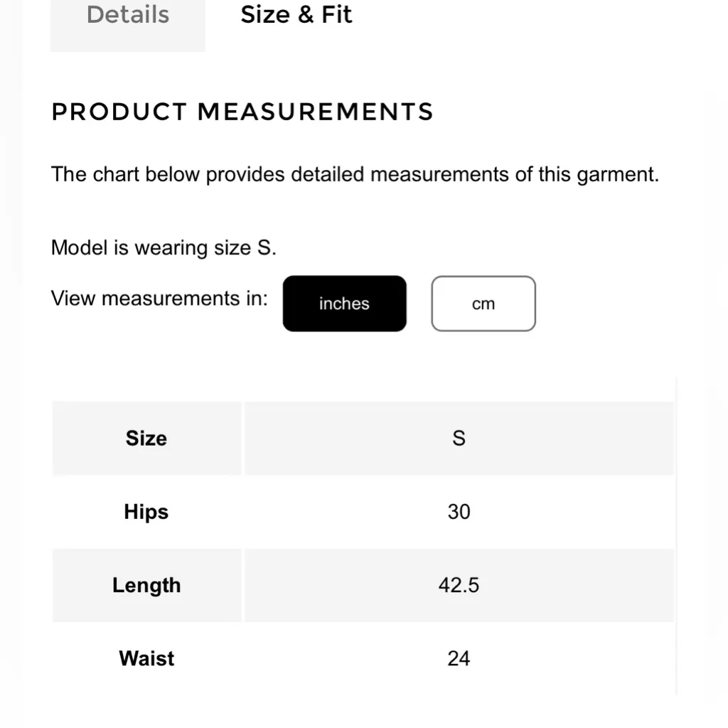The image size is (728, 728).
Task: Select the S size column header
Action: tap(459, 439)
